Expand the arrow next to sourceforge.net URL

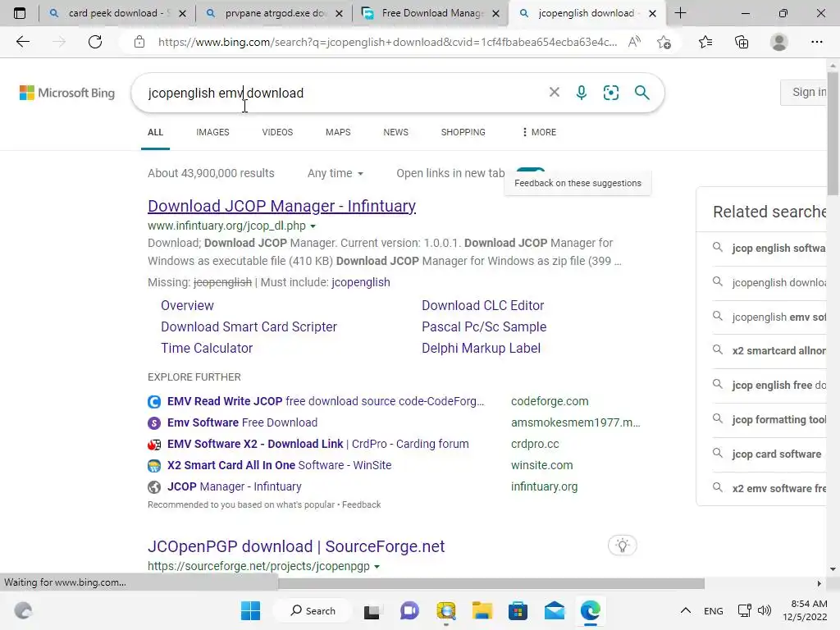[377, 566]
